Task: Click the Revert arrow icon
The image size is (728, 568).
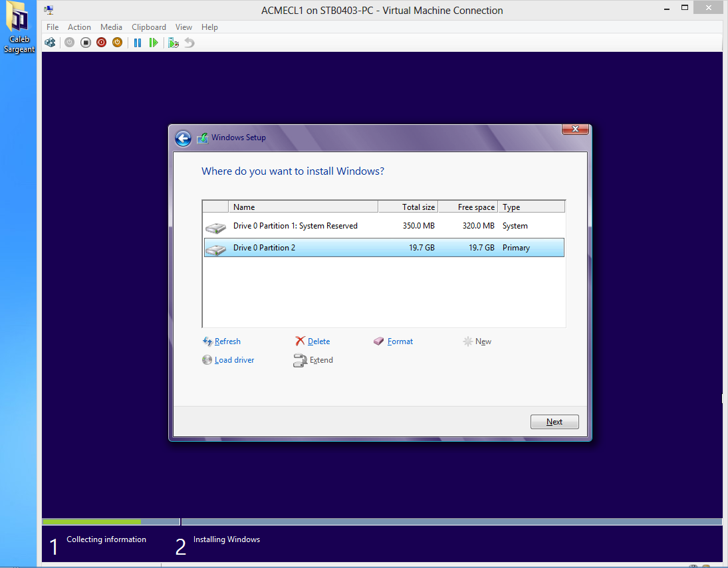Action: click(189, 43)
